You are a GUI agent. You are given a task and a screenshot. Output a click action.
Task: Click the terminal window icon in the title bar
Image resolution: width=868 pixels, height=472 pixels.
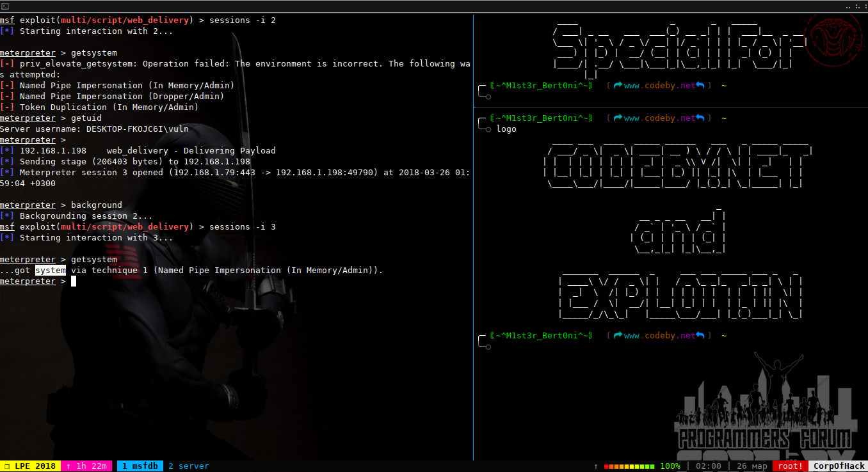point(5,5)
